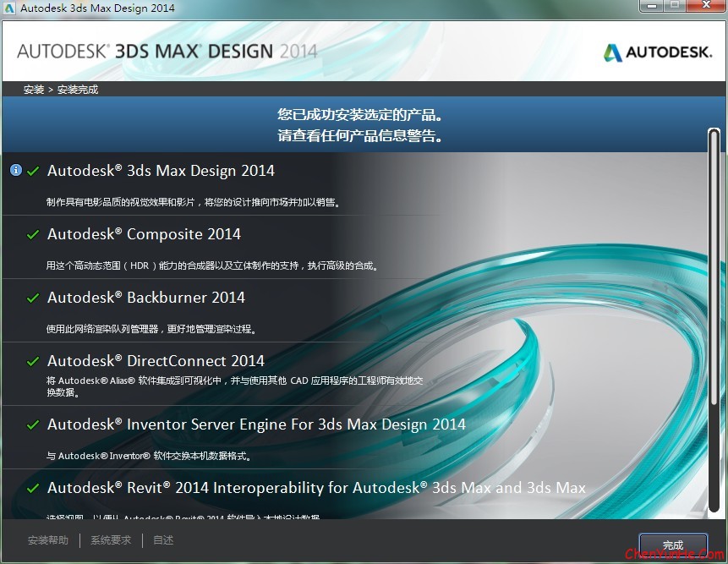Click the AUTODESK 3DS MAX DESIGN 2014 header title

[167, 52]
